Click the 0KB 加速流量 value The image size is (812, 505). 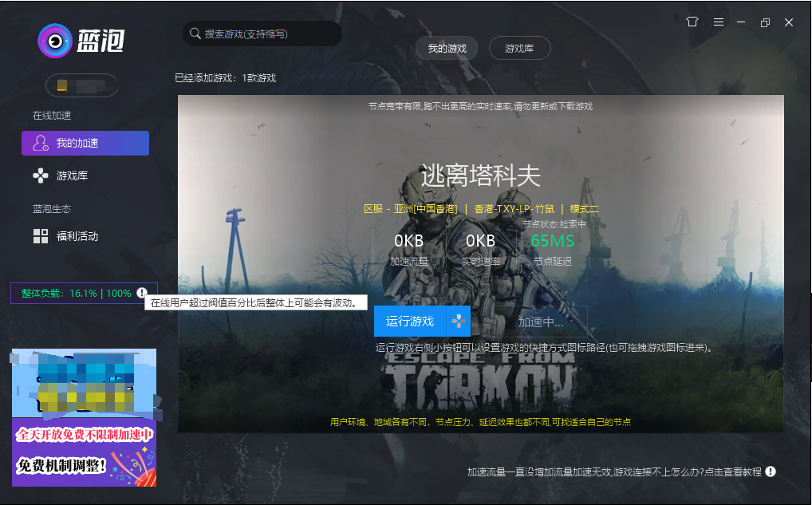pos(408,241)
